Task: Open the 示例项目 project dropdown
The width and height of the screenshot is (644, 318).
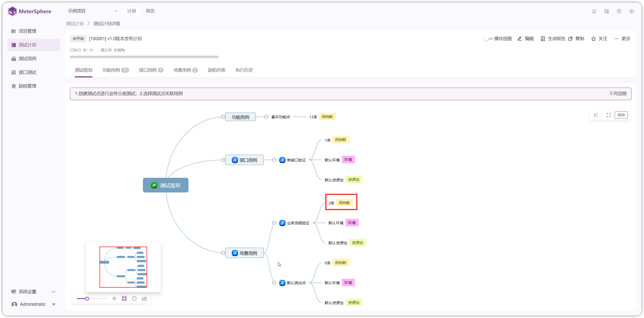Action: [x=93, y=11]
